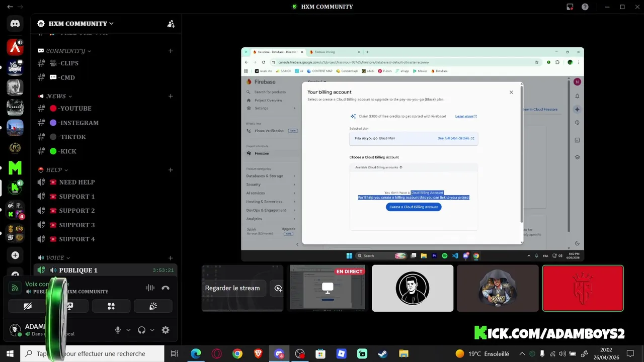The image size is (644, 362).
Task: Open the weather widget 19°C Ensoleillé
Action: (x=482, y=353)
